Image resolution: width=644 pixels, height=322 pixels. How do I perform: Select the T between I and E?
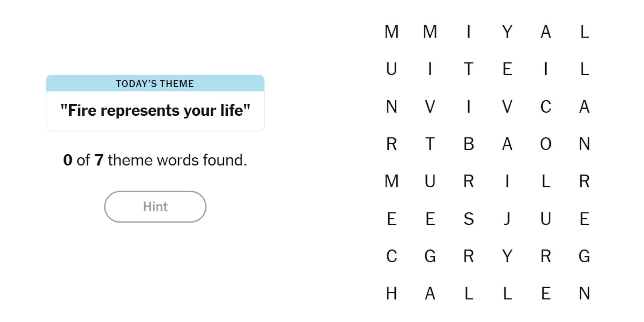(469, 69)
